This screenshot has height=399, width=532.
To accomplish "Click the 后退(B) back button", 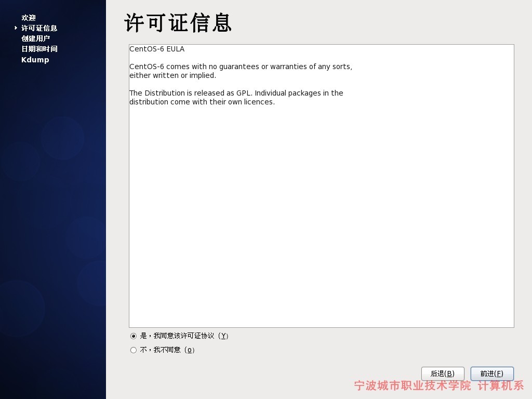I will tap(443, 374).
